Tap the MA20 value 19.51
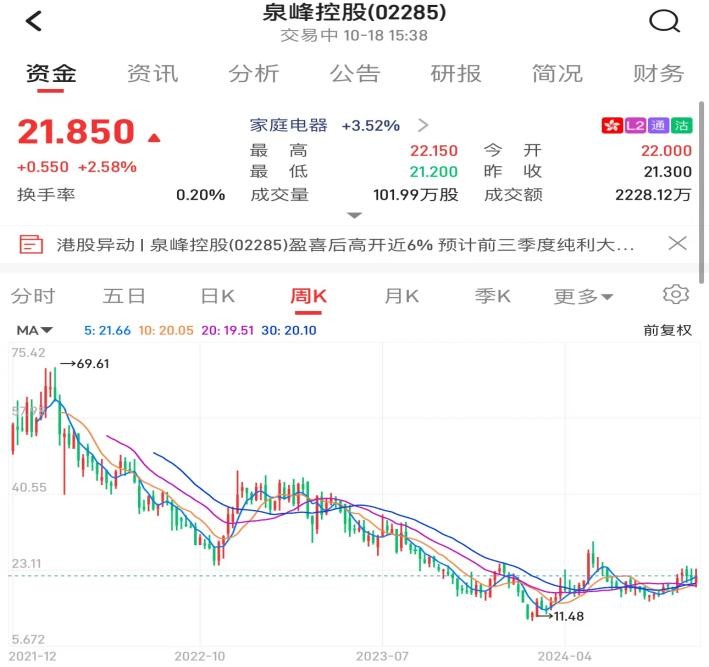Viewport: 709px width, 667px height. [227, 331]
